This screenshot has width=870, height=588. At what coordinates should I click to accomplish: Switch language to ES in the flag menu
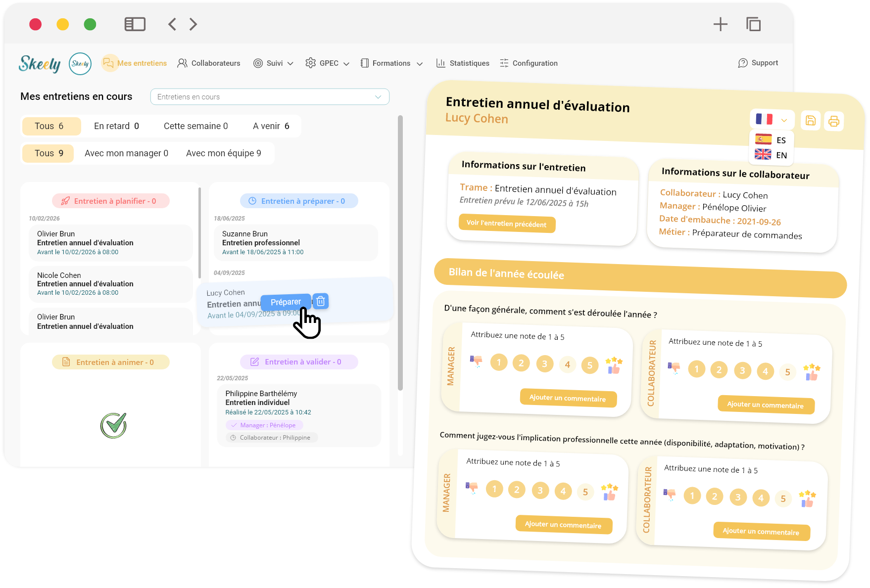click(x=770, y=140)
